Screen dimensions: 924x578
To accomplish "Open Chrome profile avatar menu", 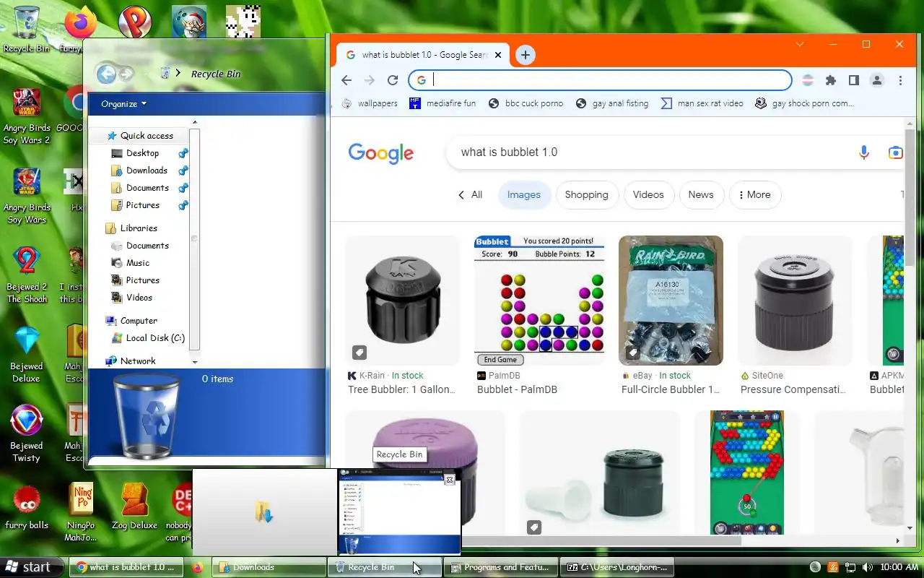I will 877,80.
